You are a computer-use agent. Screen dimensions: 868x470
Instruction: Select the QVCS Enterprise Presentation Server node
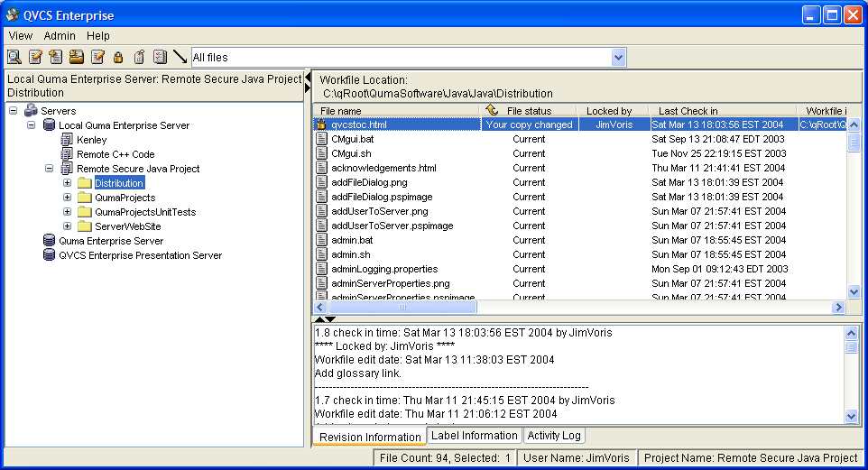point(140,254)
